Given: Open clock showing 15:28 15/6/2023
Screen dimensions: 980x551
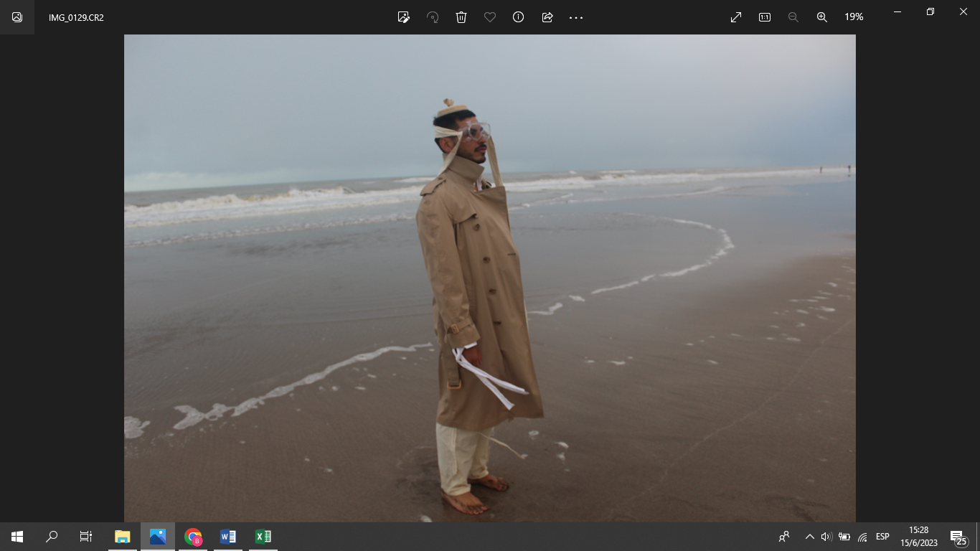Looking at the screenshot, I should (919, 537).
